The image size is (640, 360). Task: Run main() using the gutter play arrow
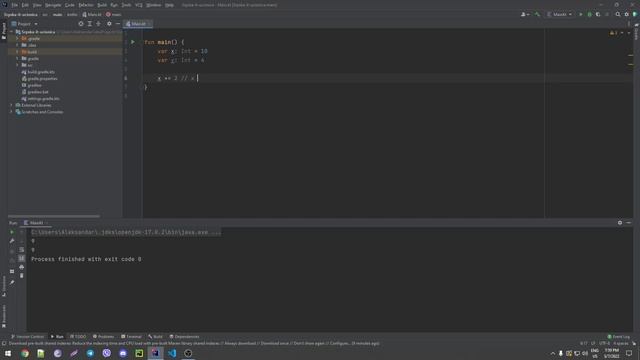point(133,42)
